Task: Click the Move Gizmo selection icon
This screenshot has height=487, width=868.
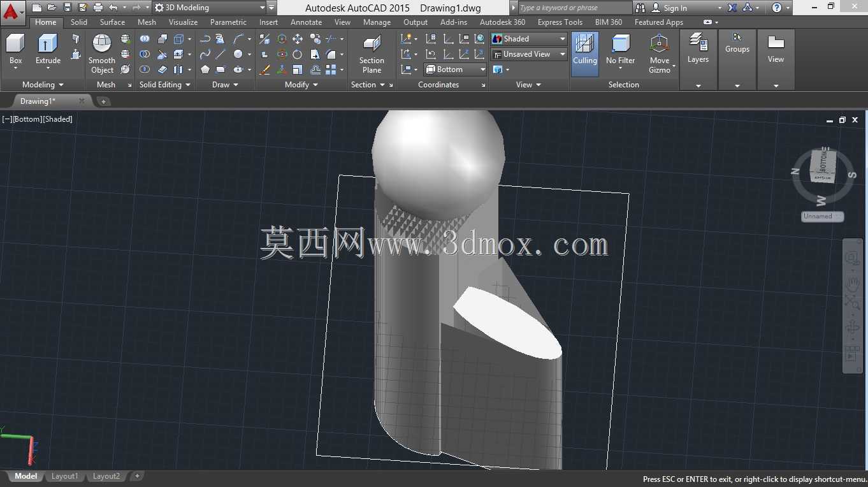Action: click(660, 54)
